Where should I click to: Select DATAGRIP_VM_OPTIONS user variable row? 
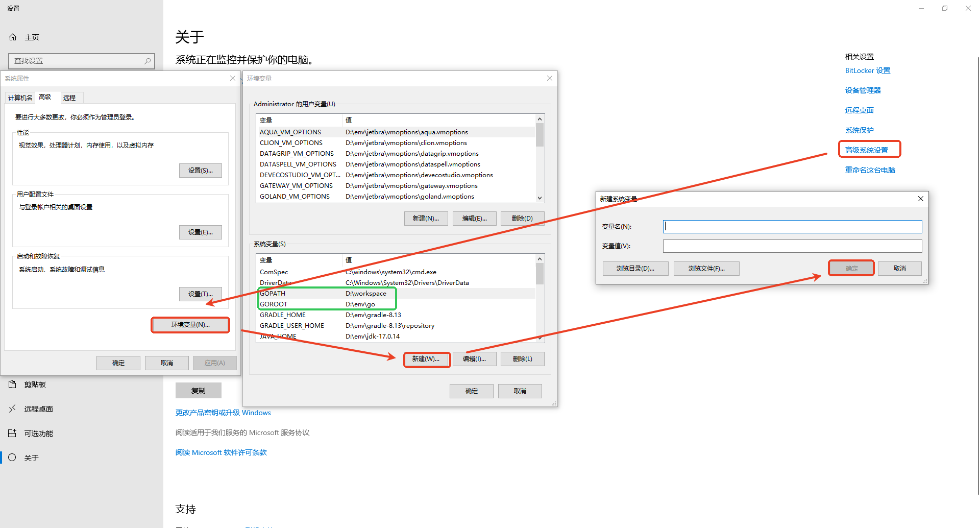(x=397, y=154)
